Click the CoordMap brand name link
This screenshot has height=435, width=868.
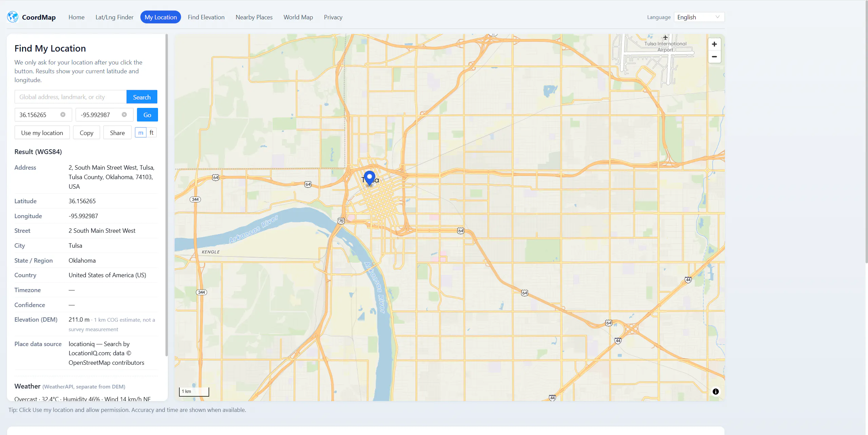pyautogui.click(x=39, y=17)
